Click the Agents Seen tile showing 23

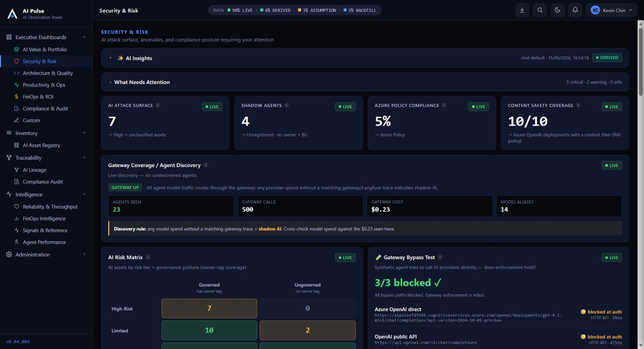coord(171,206)
